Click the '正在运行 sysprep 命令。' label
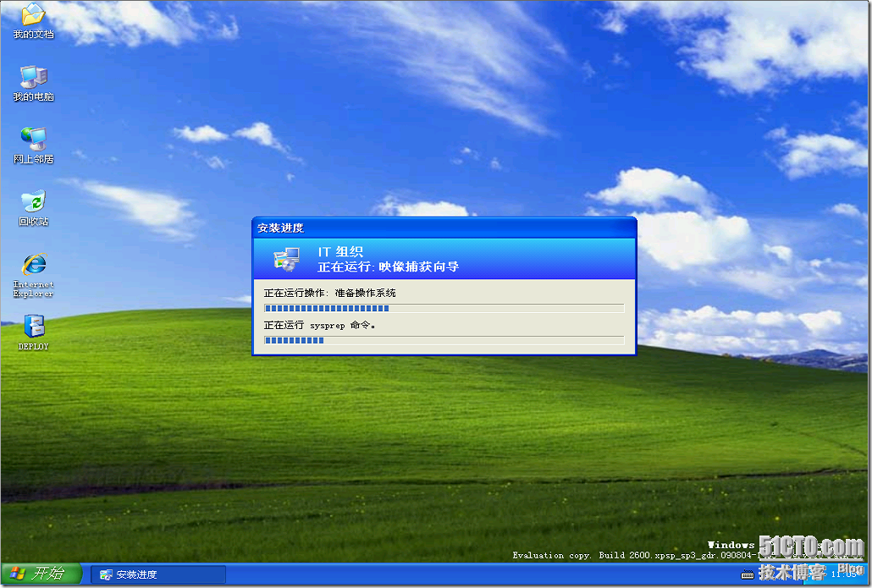 click(319, 325)
